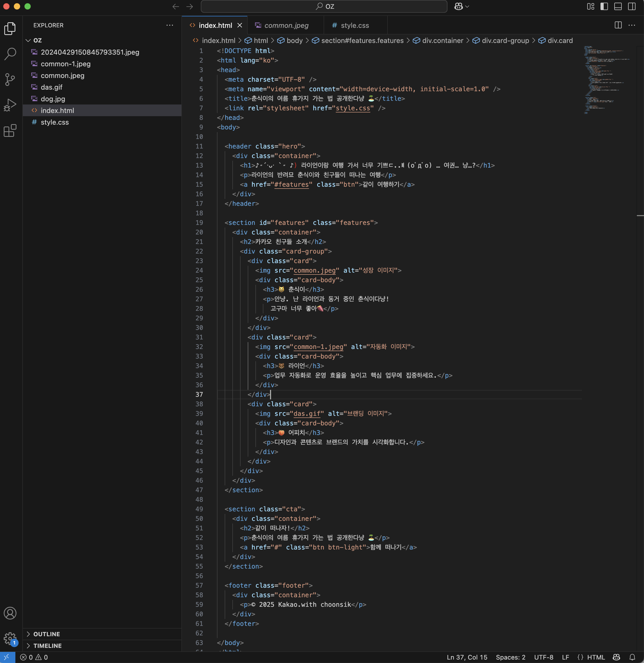Toggle the bottom panel visibility

(x=618, y=6)
